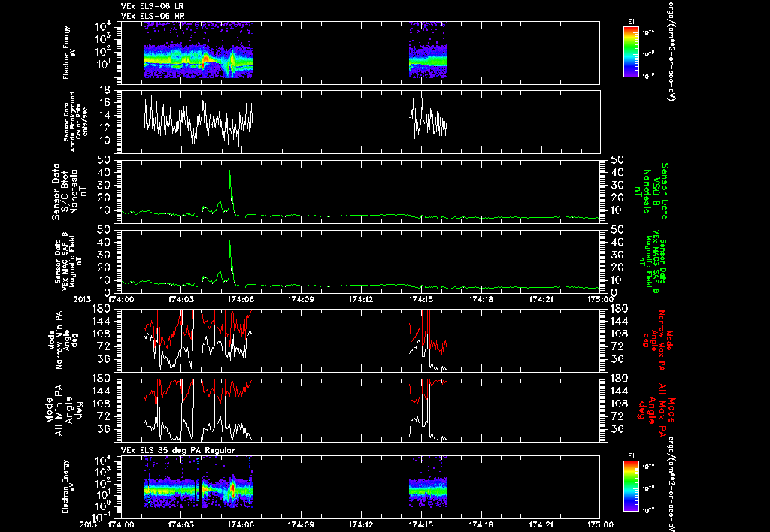Click the bottom EI color bar
This screenshot has width=770, height=532.
pyautogui.click(x=631, y=486)
